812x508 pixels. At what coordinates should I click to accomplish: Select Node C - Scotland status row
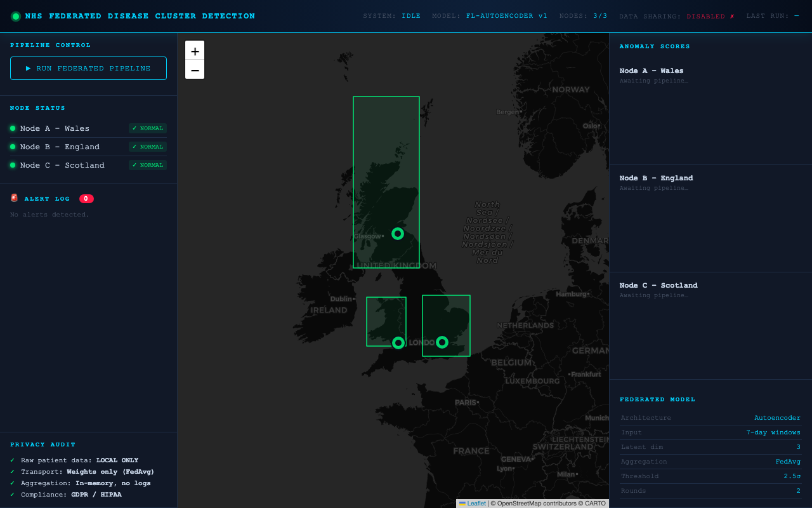point(88,165)
